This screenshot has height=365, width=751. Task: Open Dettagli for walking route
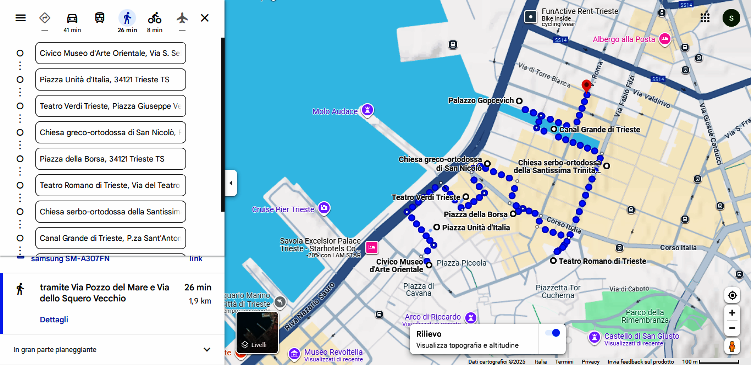(x=54, y=319)
